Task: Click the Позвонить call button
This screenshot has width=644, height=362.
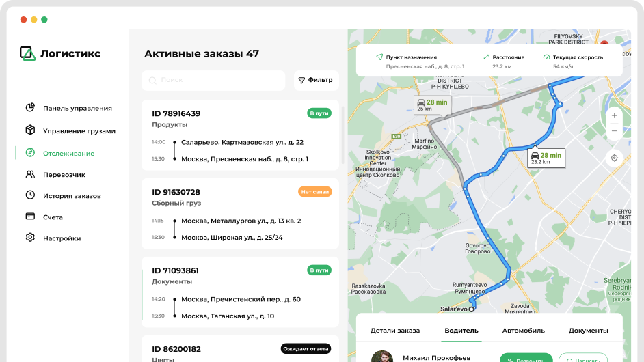Action: click(526, 357)
